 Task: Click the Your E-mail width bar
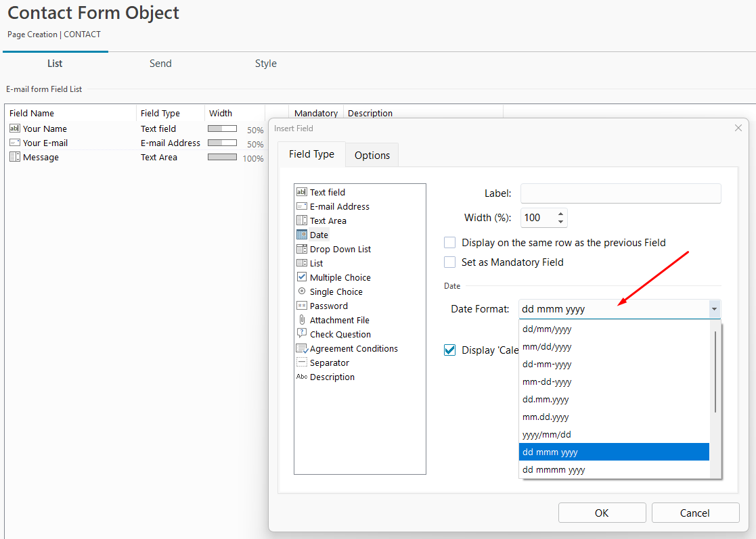pyautogui.click(x=222, y=143)
